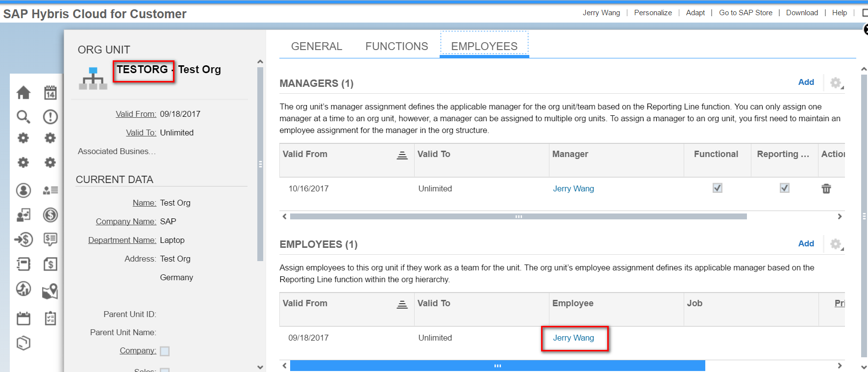Delete manager Jerry Wang with the trash icon

point(826,188)
